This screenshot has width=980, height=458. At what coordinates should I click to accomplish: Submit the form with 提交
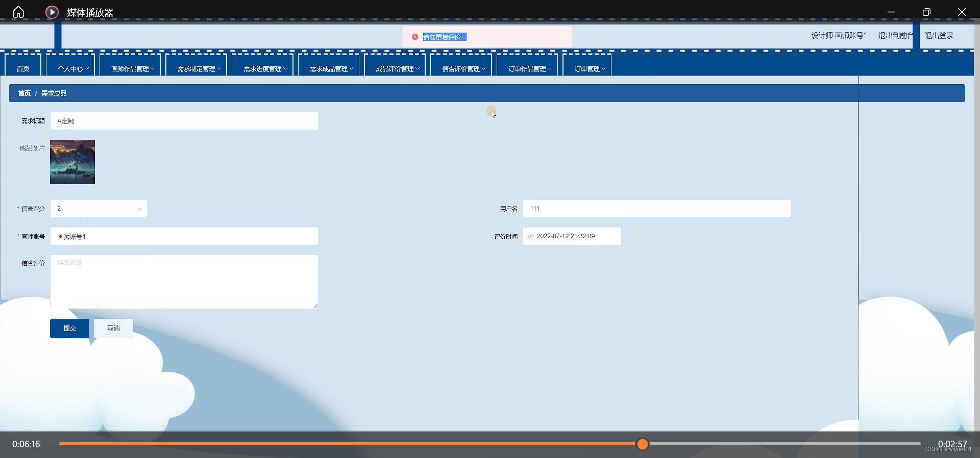click(x=69, y=328)
